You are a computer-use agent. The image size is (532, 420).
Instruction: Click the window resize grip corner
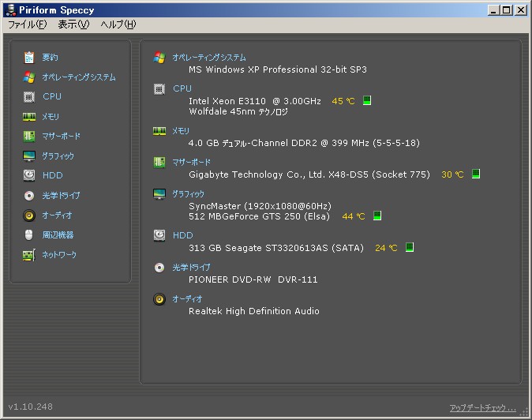[524, 412]
